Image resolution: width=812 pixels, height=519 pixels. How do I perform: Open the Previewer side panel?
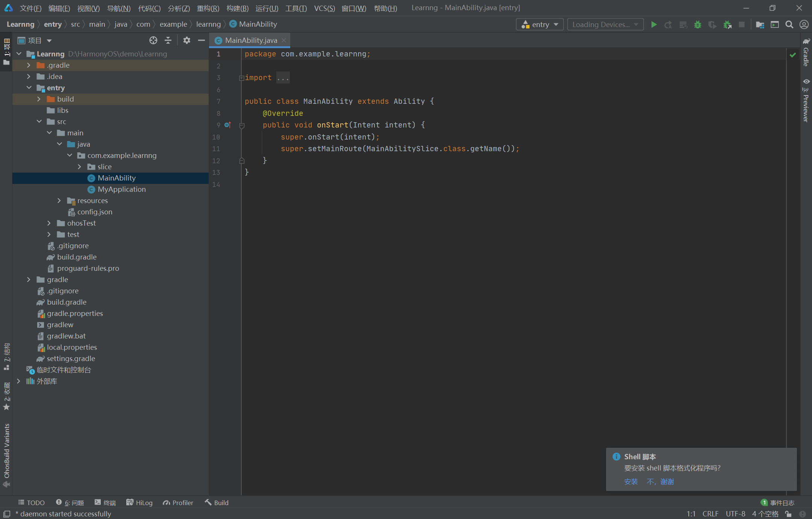pos(806,100)
